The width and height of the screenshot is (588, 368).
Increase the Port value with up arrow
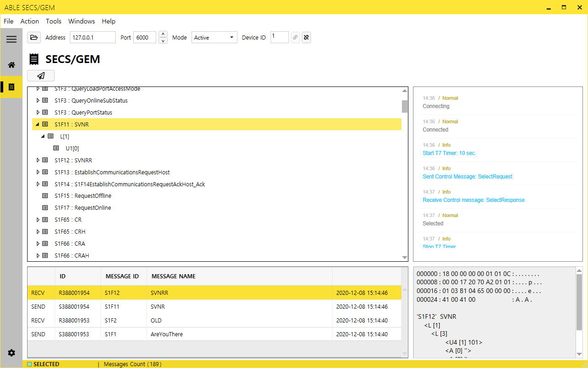(163, 34)
